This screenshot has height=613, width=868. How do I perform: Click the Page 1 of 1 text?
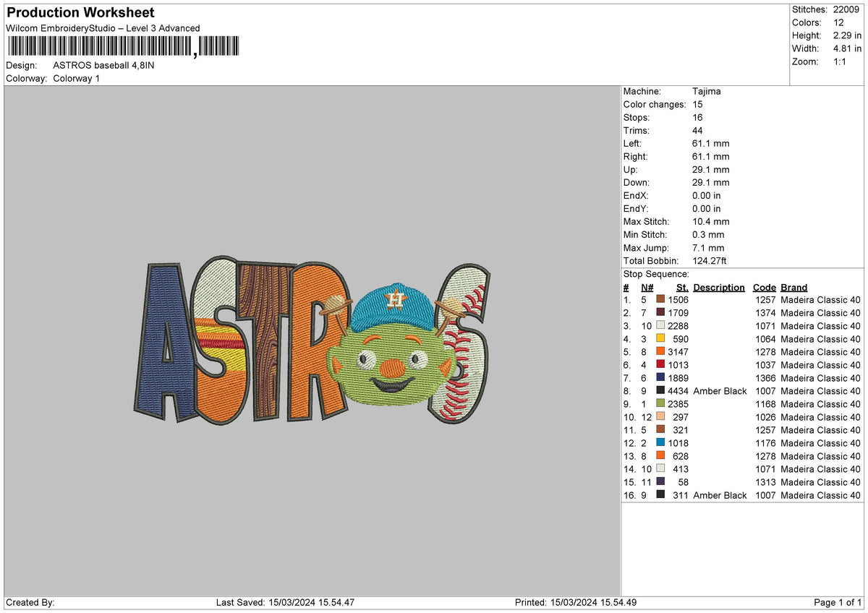[839, 601]
